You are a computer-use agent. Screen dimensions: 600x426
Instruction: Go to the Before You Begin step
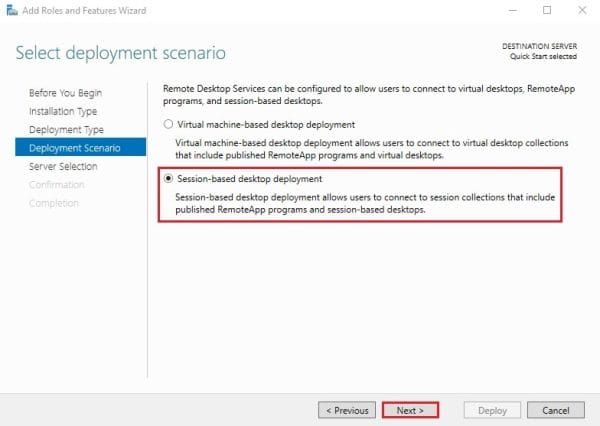(65, 93)
